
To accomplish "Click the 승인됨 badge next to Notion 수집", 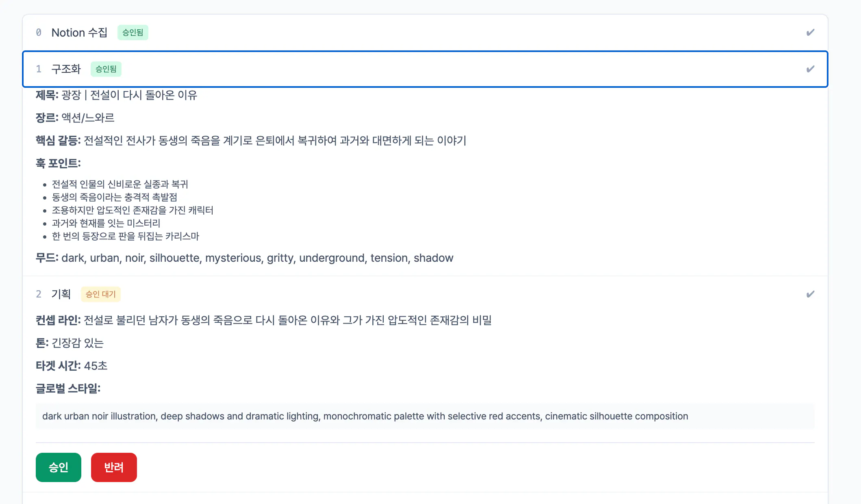I will [133, 33].
